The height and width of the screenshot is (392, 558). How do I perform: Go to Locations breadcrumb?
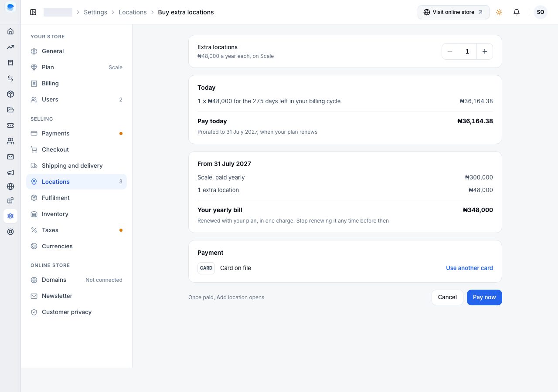(133, 12)
